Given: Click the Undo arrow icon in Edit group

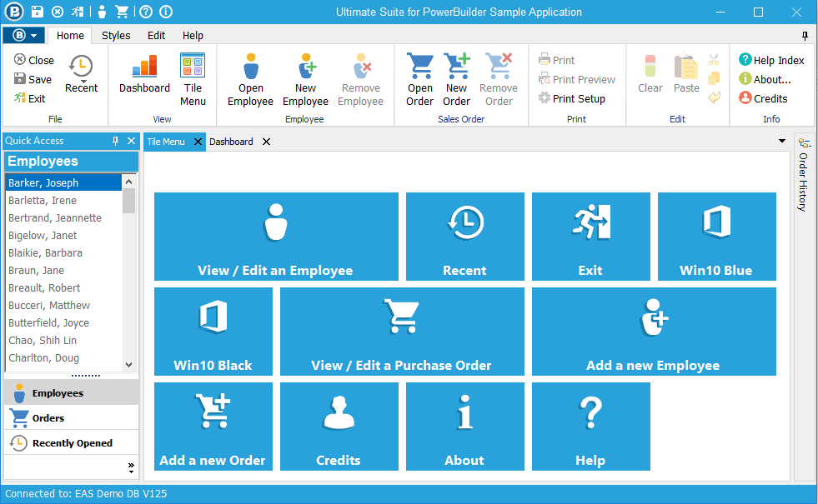Looking at the screenshot, I should tap(714, 97).
